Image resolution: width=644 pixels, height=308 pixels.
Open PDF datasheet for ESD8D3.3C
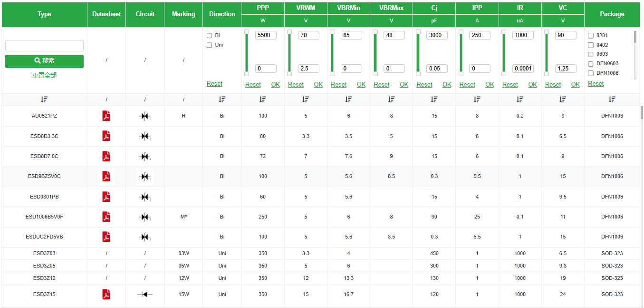pyautogui.click(x=106, y=136)
